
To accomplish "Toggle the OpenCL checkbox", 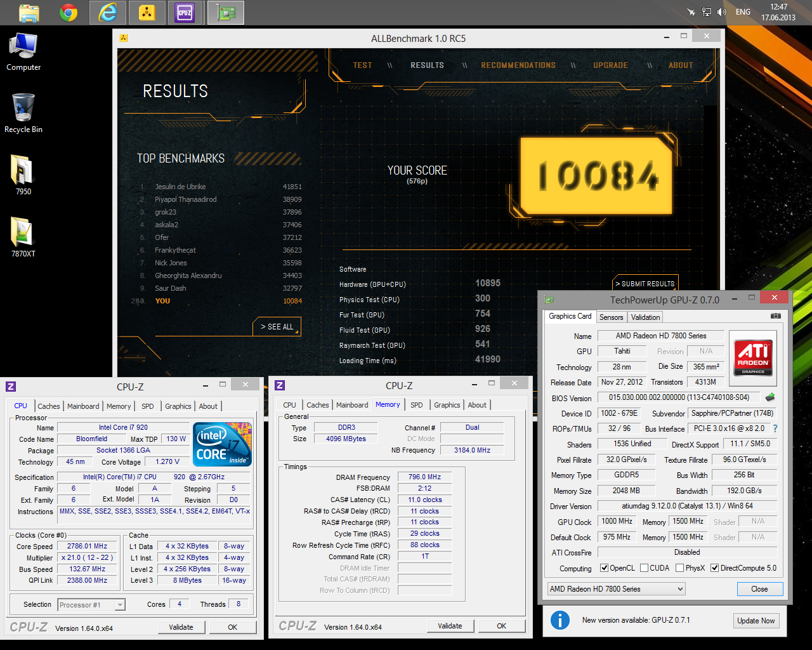I will click(604, 568).
